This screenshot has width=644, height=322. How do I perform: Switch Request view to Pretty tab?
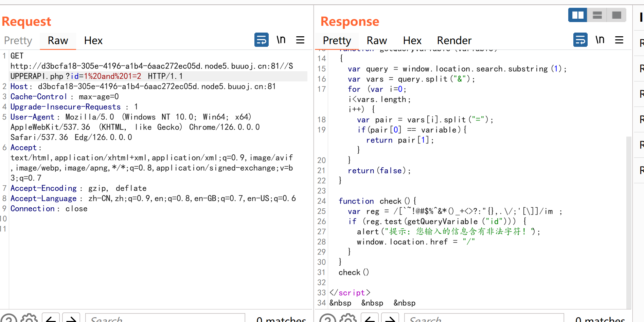coord(18,41)
